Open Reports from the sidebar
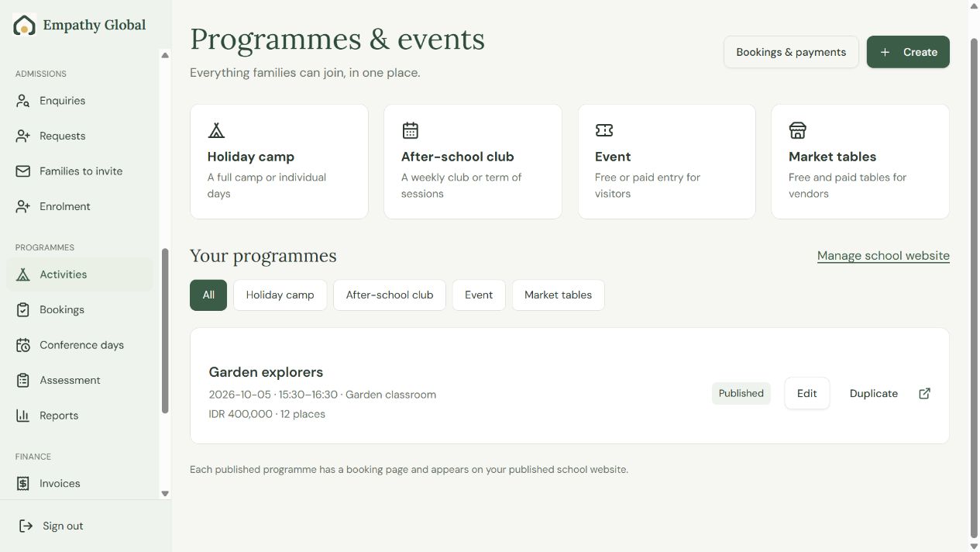Image resolution: width=980 pixels, height=552 pixels. (x=80, y=416)
